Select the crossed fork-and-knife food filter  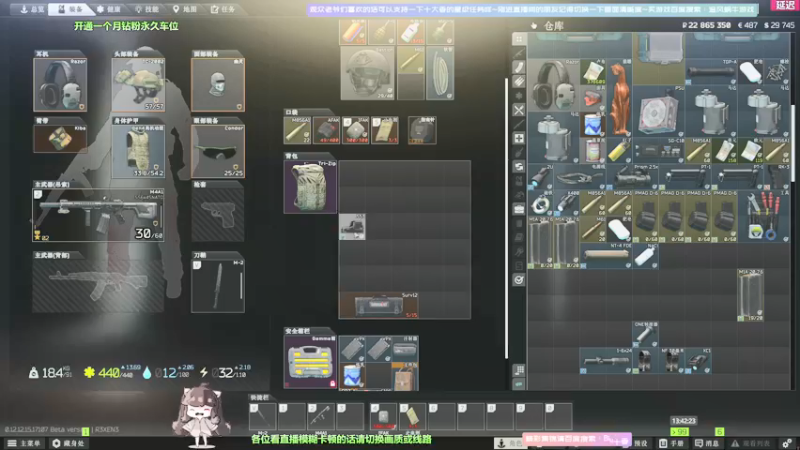(519, 110)
